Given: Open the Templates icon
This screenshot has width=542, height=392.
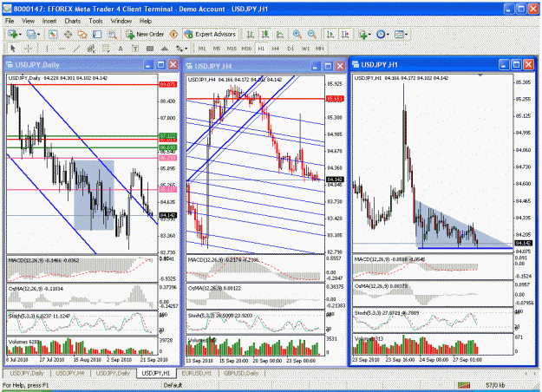Looking at the screenshot, I should pyautogui.click(x=399, y=34).
